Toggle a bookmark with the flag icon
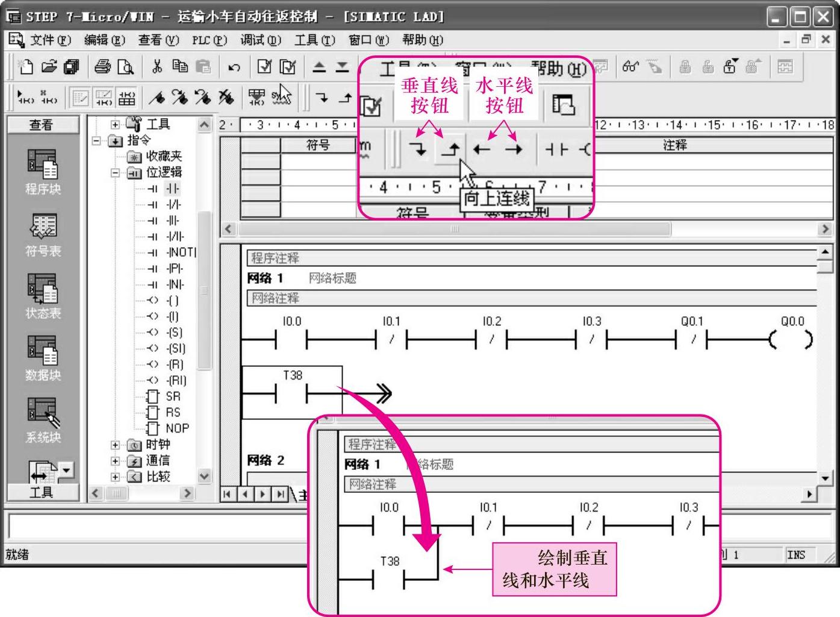This screenshot has height=617, width=840. click(x=157, y=98)
